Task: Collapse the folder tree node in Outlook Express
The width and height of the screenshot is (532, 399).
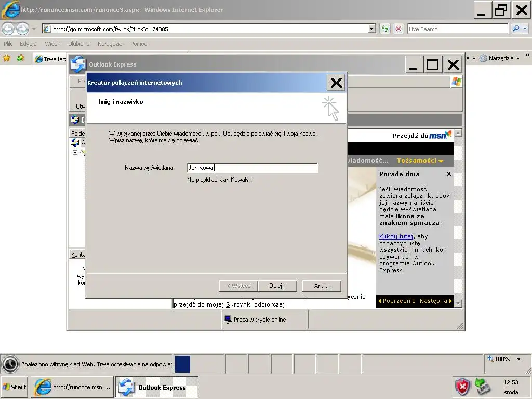Action: pyautogui.click(x=75, y=152)
